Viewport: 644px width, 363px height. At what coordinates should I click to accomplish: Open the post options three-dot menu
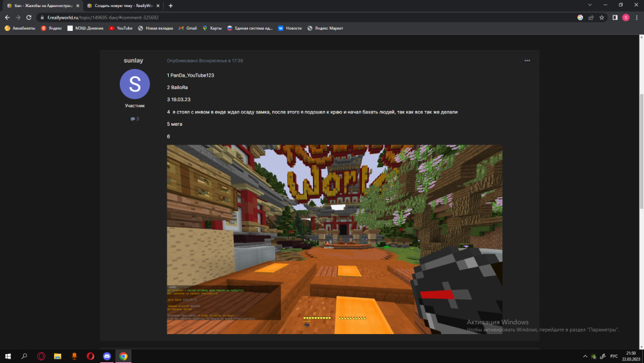[527, 61]
